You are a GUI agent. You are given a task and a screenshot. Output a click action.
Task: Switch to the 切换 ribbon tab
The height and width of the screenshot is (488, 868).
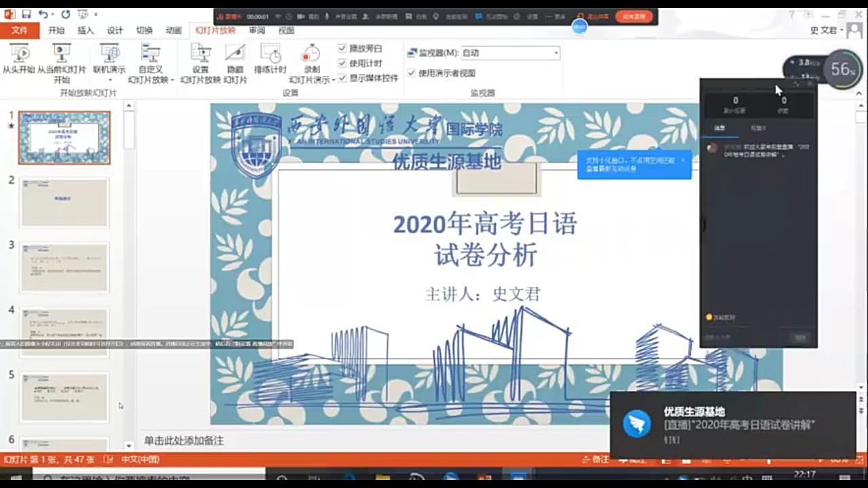pos(144,30)
